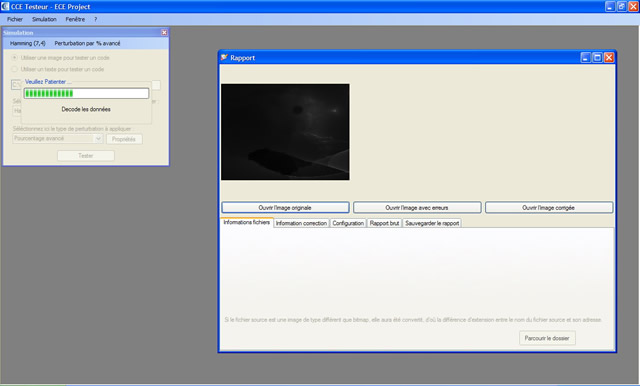640x386 pixels.
Task: Switch to the Information correction tab
Action: pos(301,223)
